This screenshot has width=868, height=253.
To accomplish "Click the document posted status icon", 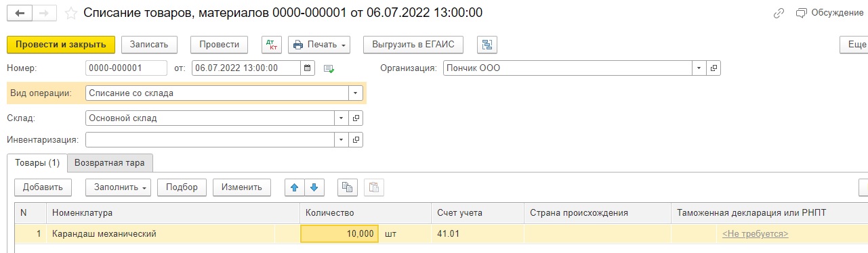I will pos(329,68).
